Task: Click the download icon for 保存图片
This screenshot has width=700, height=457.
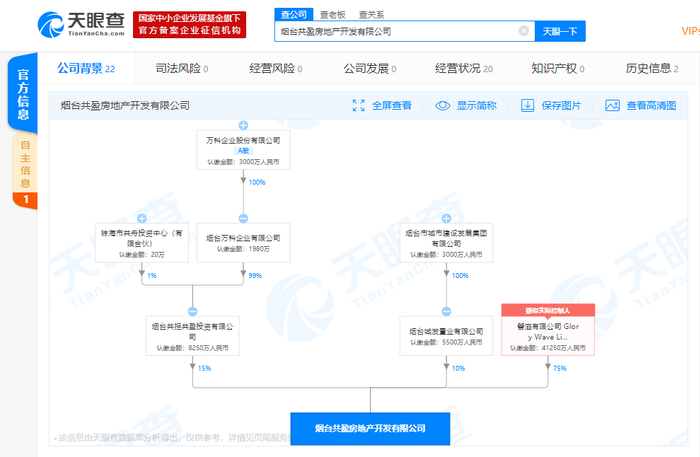Action: coord(527,105)
